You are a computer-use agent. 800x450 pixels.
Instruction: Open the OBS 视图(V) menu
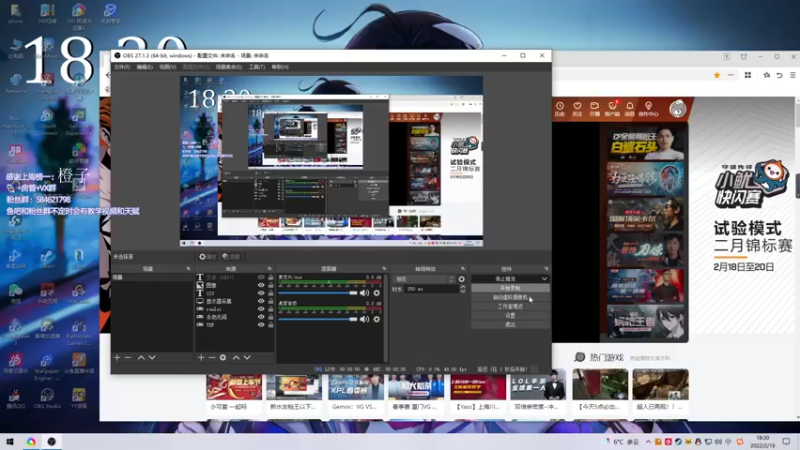click(167, 67)
